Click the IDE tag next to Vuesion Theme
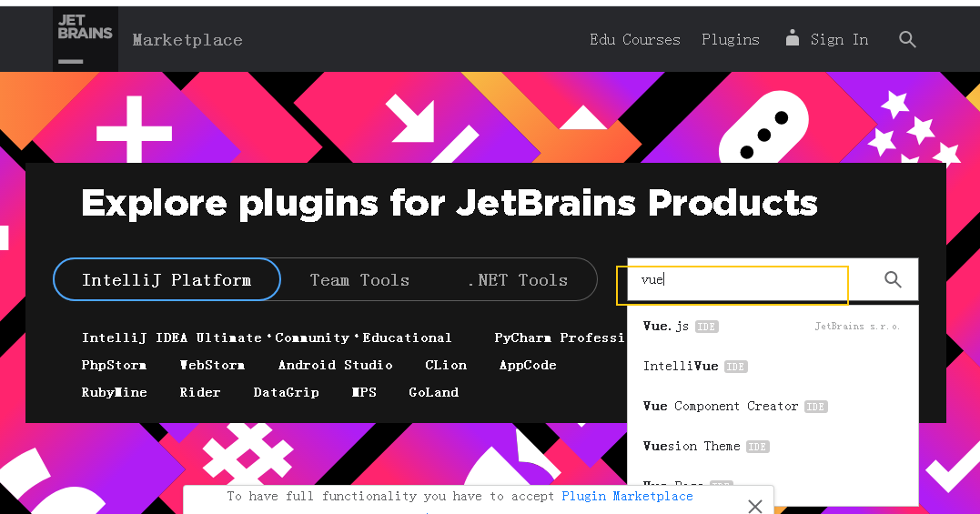Screen dimensions: 980x514 [x=757, y=447]
